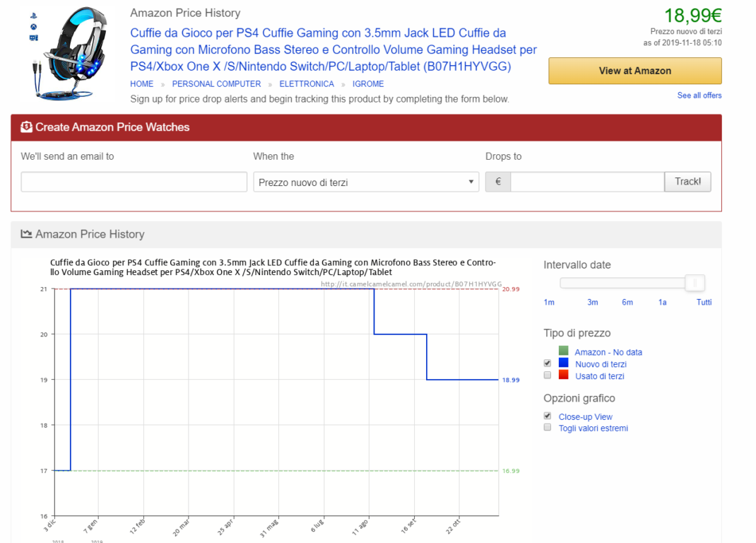This screenshot has height=543, width=756.
Task: Uncheck the Nuovo di terzi checkbox
Action: tap(548, 363)
